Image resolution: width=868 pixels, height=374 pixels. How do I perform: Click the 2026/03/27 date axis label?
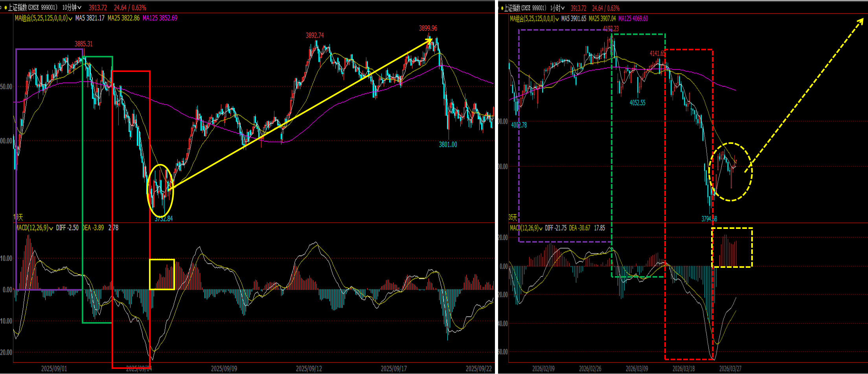point(730,368)
